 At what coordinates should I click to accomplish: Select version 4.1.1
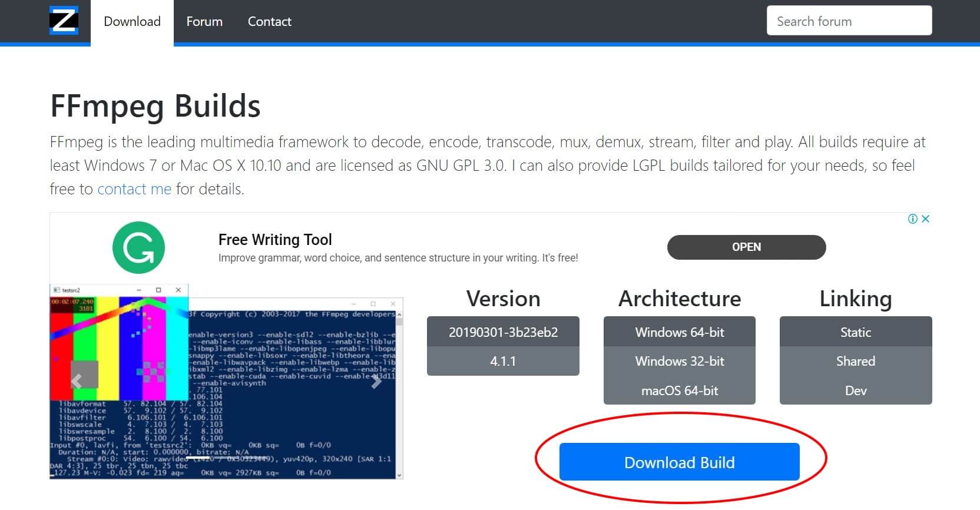(503, 361)
